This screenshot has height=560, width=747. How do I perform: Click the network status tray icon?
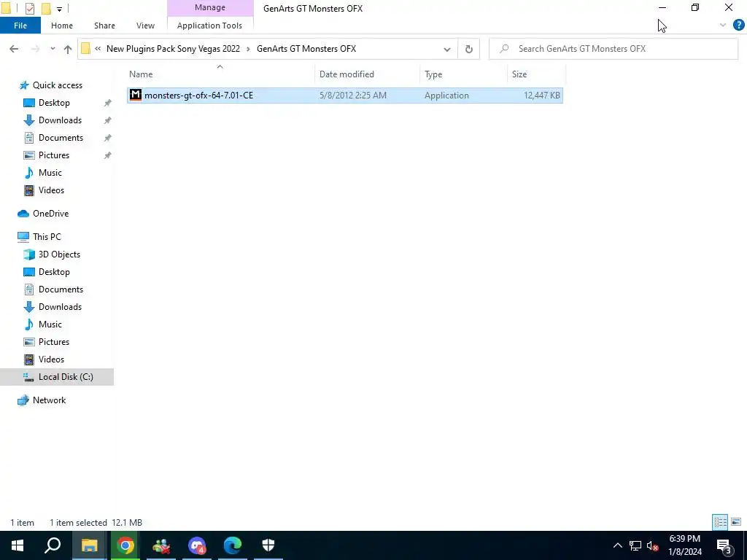[x=635, y=545]
